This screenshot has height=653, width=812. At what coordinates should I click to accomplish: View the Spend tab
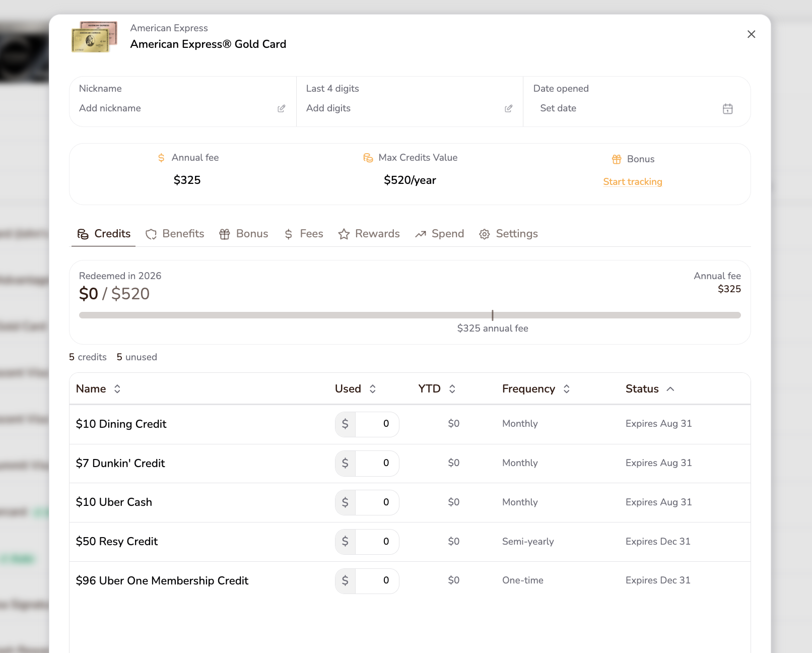(x=439, y=234)
